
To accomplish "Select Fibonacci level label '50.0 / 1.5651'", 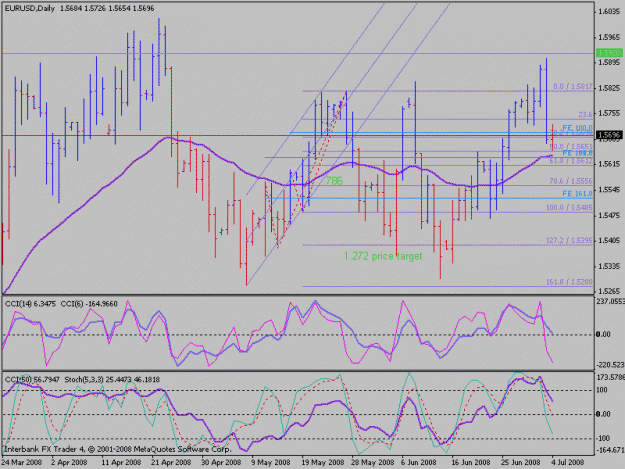I will click(x=571, y=147).
